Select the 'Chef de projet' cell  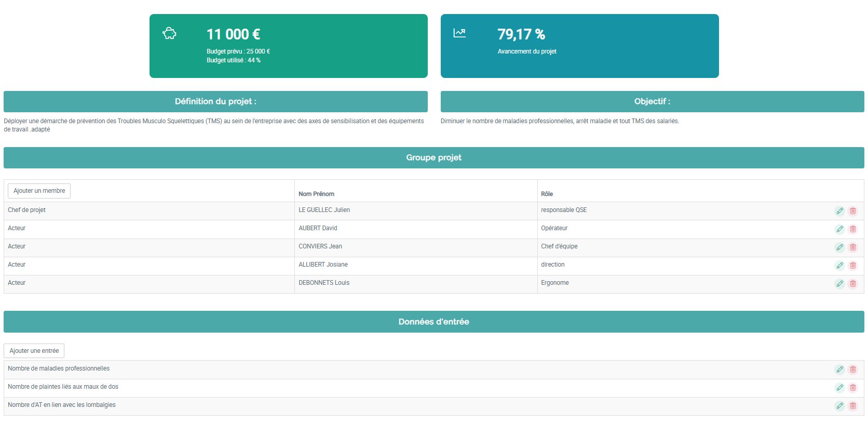26,210
